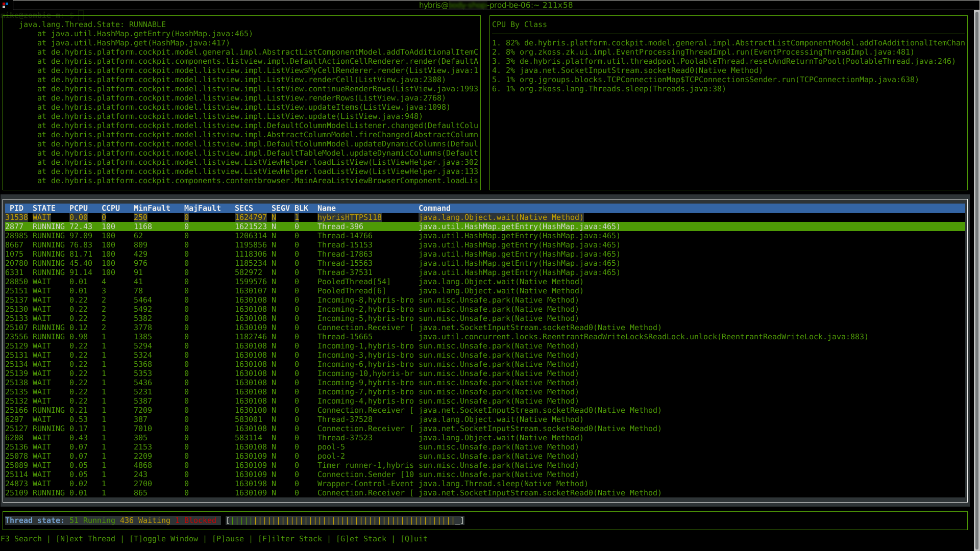Click the [N]ext Thread option

coord(86,539)
